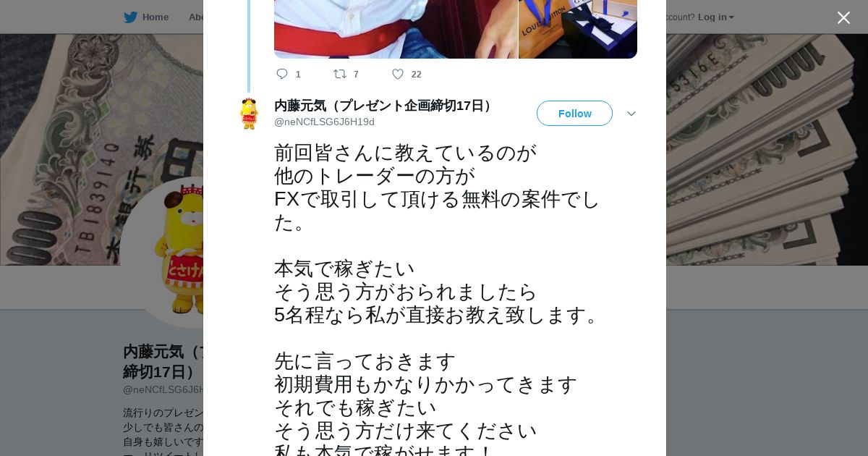Open @neNCfLSG6J6H19d handle link in tweet
The width and height of the screenshot is (868, 456).
[324, 122]
